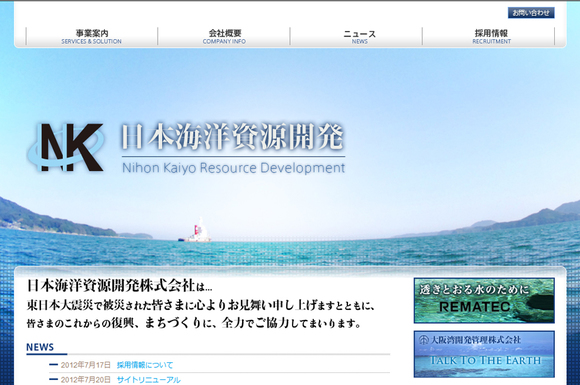Click the 日本海洋資源開発 title banner
Screen dimensions: 580x385
coord(233,137)
